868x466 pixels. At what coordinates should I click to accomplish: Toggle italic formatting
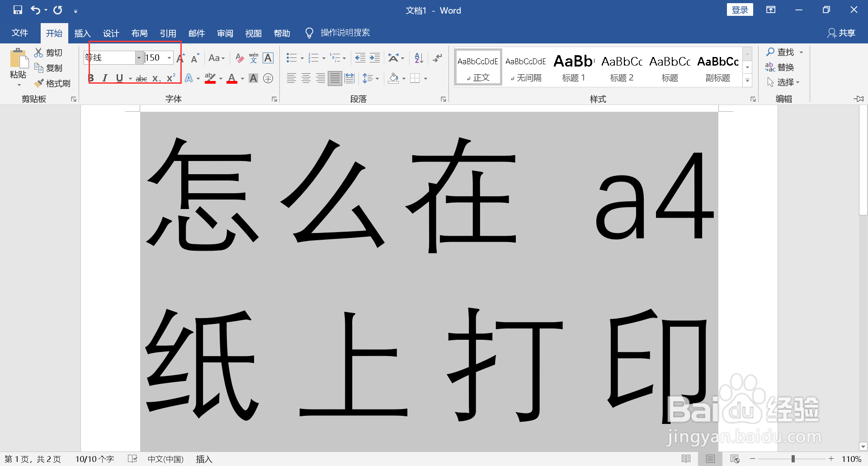pos(105,78)
